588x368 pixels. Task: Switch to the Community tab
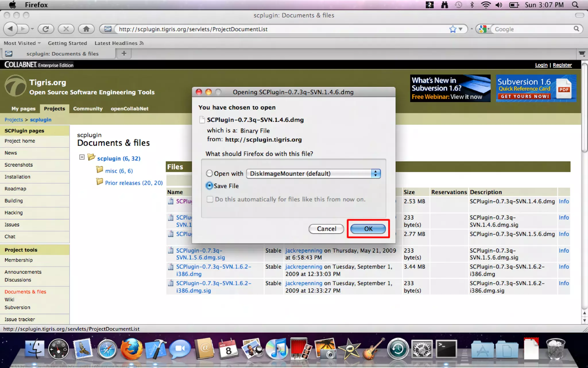point(88,109)
